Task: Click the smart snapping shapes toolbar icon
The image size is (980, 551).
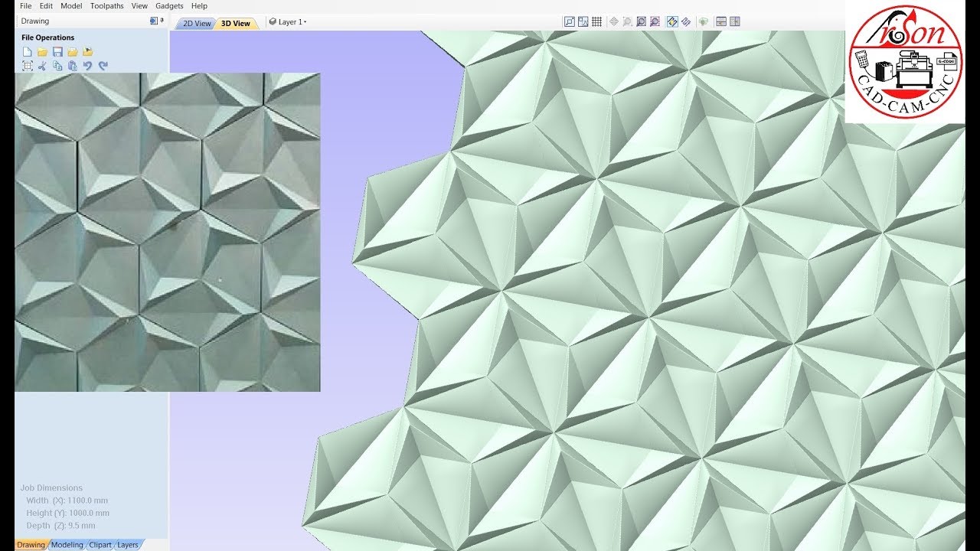Action: click(583, 21)
